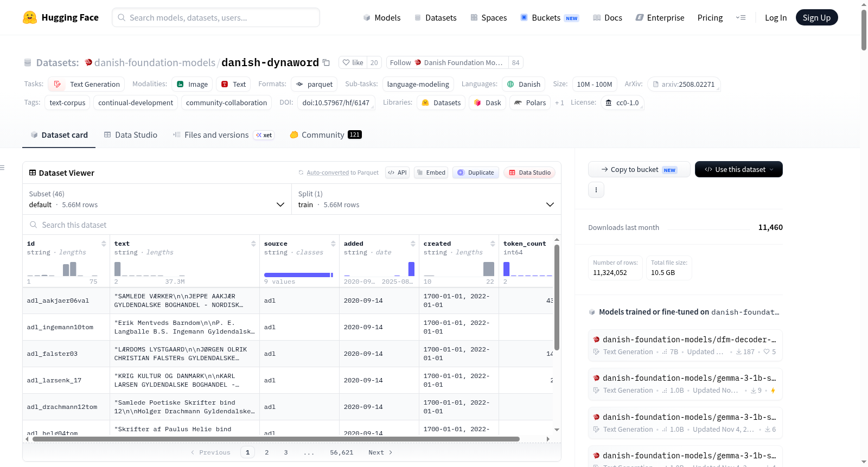This screenshot has width=868, height=467.
Task: Sort table by text column
Action: 253,244
